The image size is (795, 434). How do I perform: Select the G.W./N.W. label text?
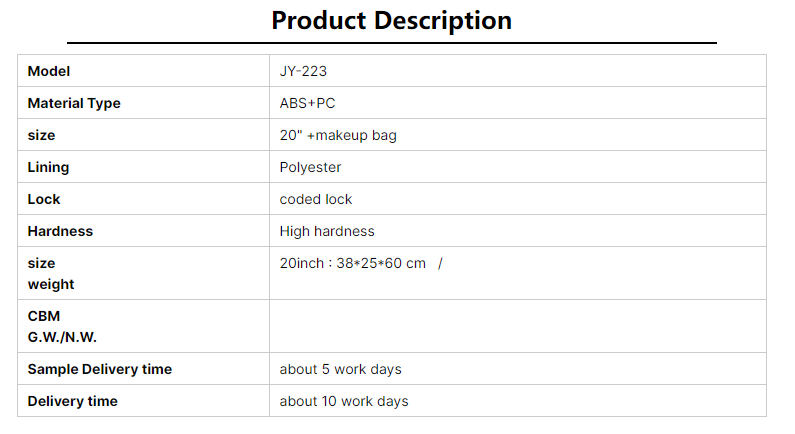(62, 337)
